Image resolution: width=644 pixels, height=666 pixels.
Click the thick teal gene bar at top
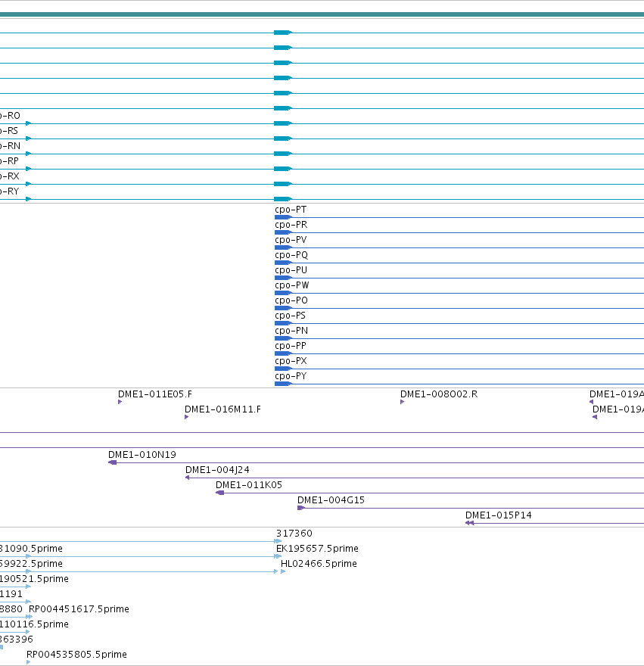point(322,14)
